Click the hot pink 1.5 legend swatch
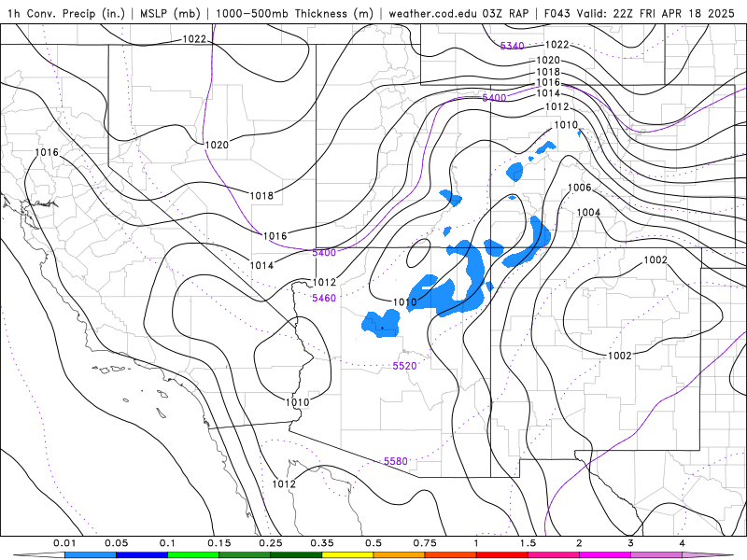Screen dimensions: 747x560 pyautogui.click(x=554, y=555)
